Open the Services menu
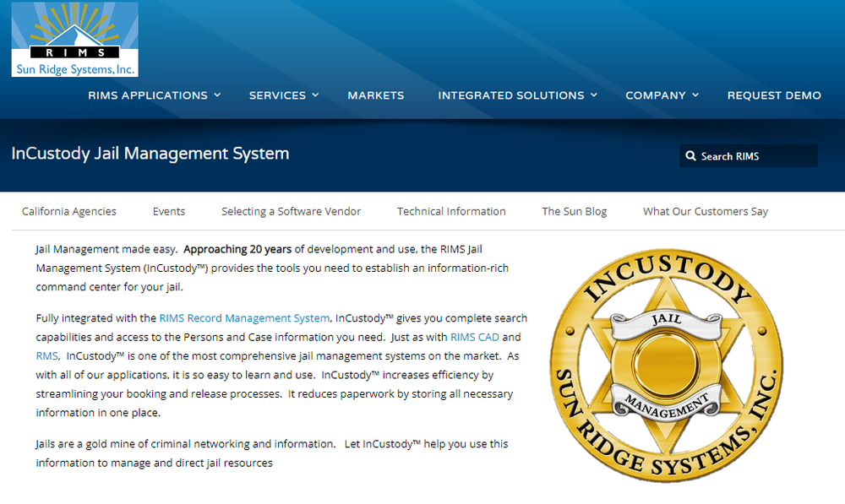845x504 pixels. point(277,95)
